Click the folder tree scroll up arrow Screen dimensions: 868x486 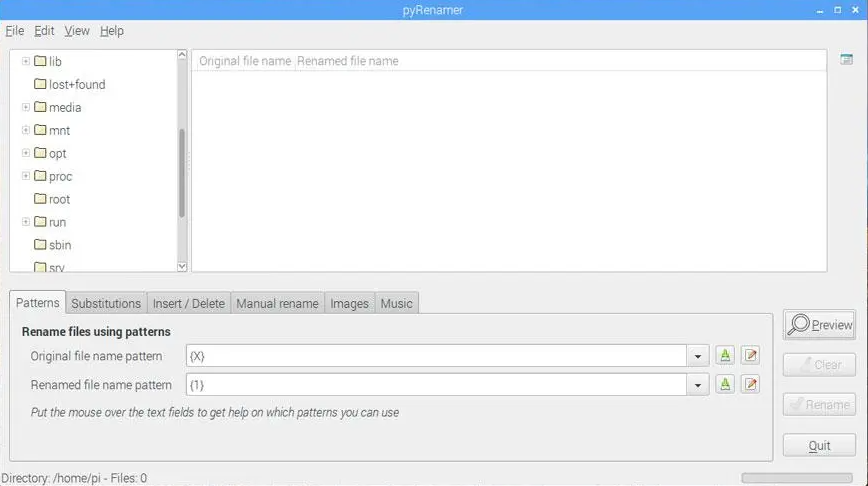pyautogui.click(x=182, y=54)
